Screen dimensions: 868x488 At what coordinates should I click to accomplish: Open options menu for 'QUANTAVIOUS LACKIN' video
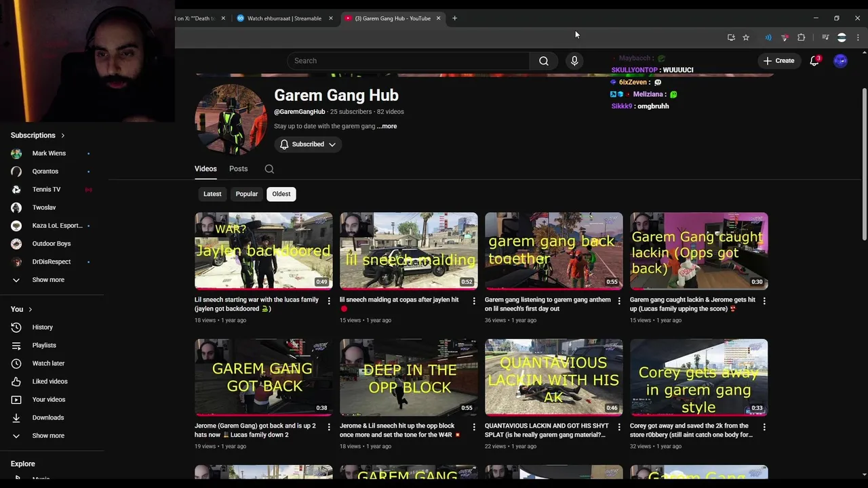[619, 427]
